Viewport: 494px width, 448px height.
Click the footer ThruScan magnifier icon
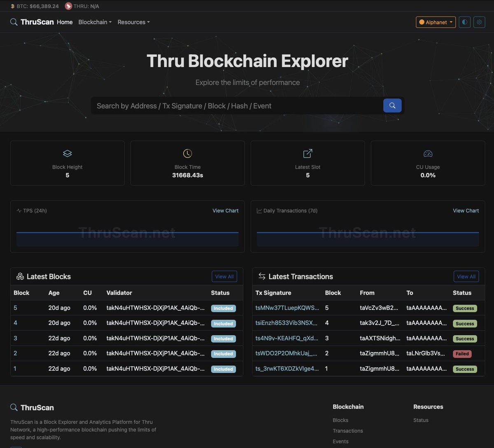tap(14, 407)
